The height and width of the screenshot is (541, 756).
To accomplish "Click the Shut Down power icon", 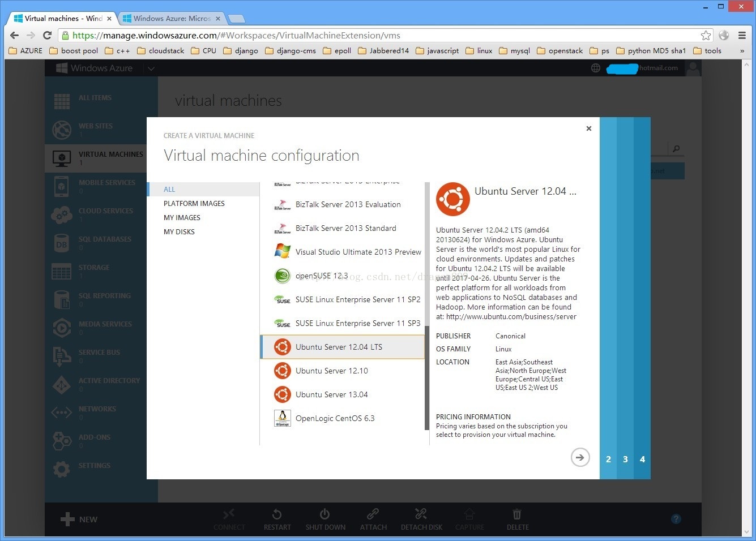I will [x=325, y=514].
